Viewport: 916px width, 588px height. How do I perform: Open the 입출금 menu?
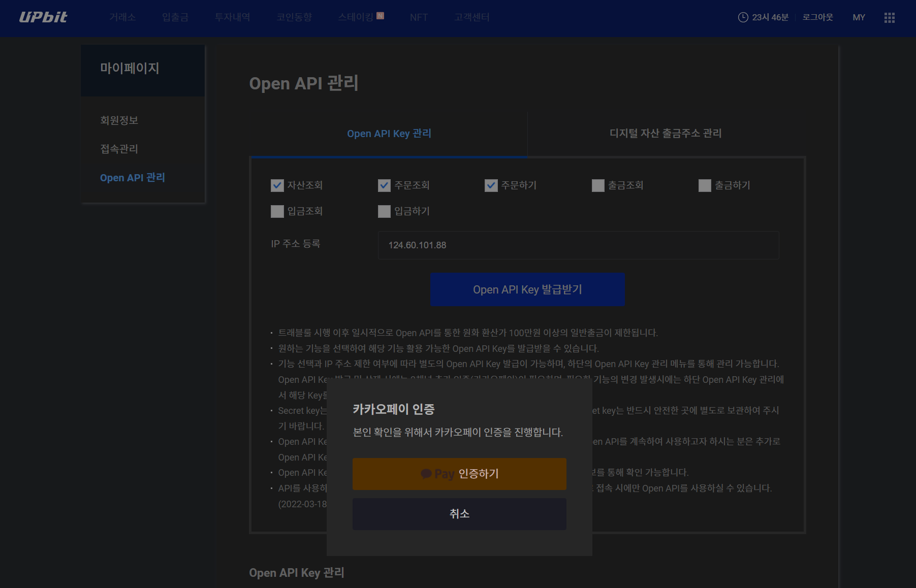[175, 17]
